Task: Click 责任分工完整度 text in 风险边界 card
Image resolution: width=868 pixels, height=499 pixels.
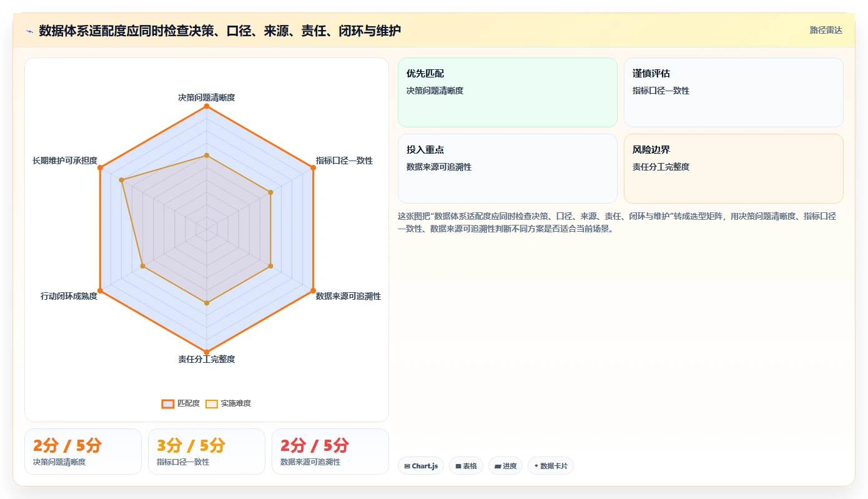Action: click(x=661, y=167)
